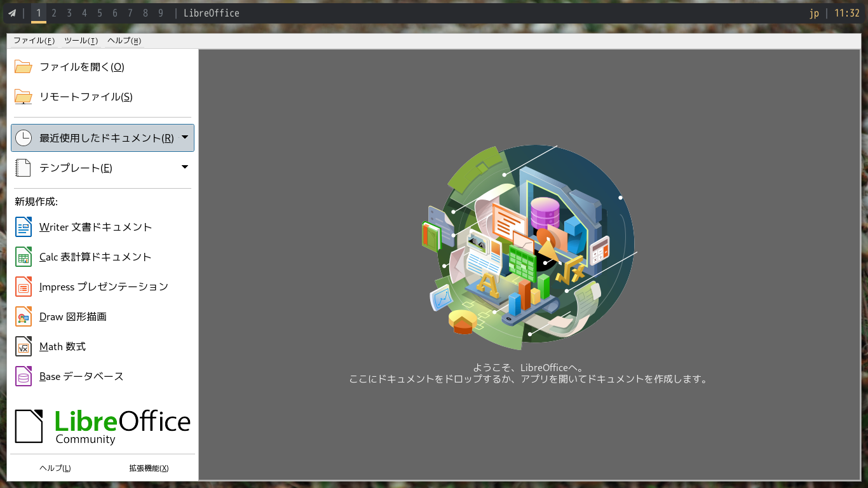Click リモートファイル(S) button

[x=102, y=97]
